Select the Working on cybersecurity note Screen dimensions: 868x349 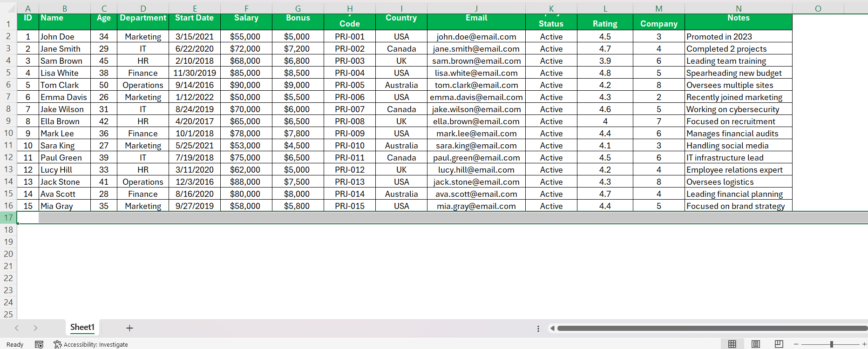pyautogui.click(x=739, y=109)
